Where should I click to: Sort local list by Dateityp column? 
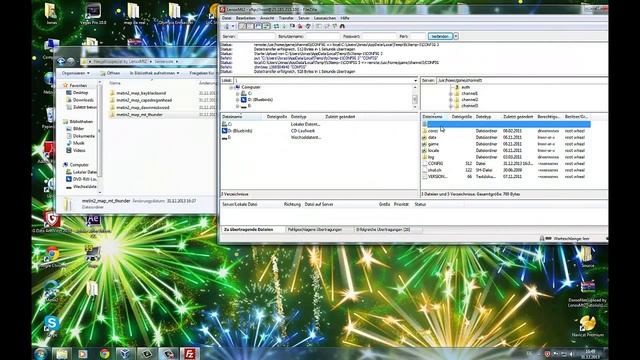point(306,117)
